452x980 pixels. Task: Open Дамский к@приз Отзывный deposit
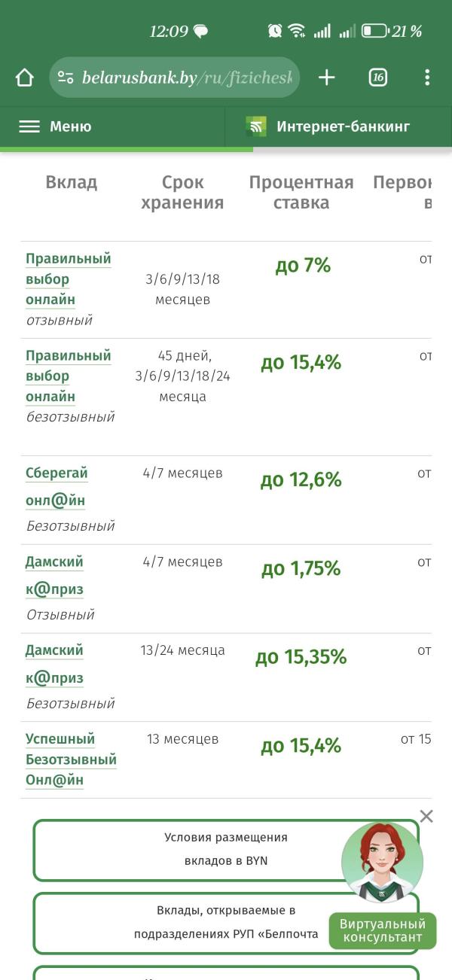point(55,575)
